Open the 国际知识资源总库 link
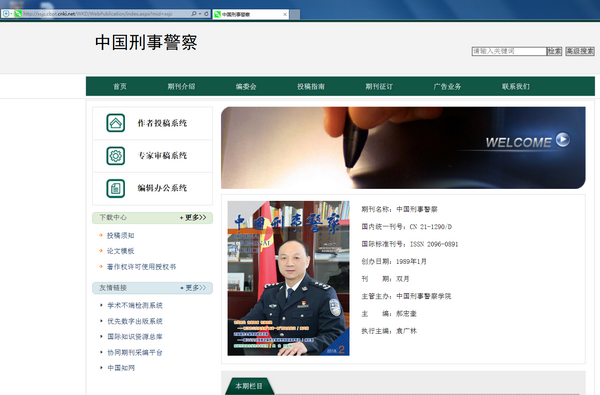The height and width of the screenshot is (395, 600). (x=135, y=336)
